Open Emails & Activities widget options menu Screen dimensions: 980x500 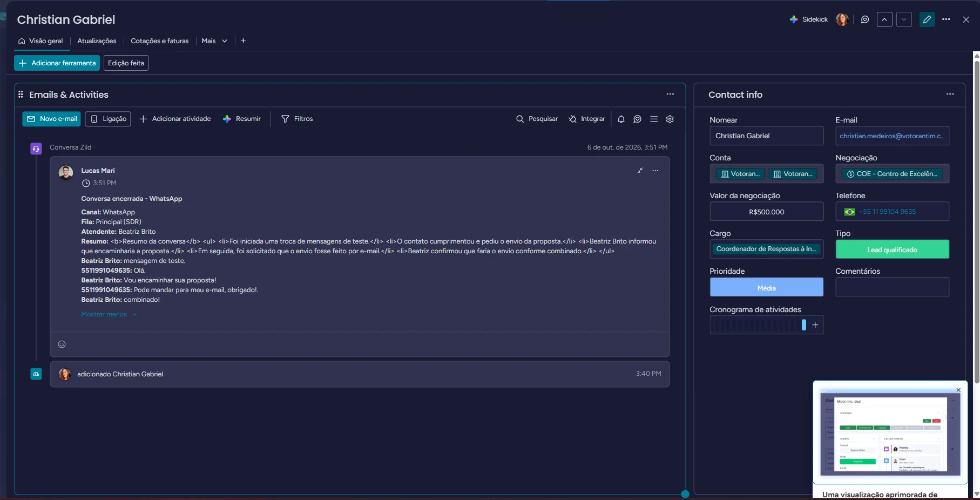coord(670,94)
